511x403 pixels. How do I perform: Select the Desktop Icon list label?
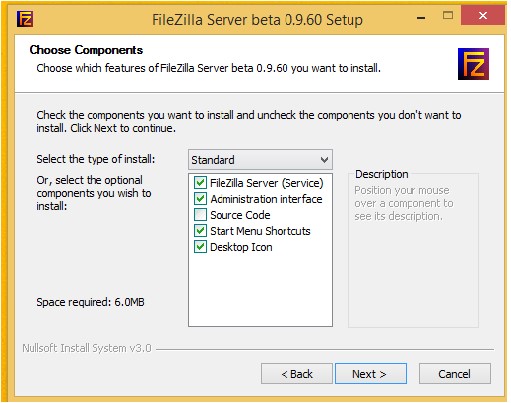(241, 247)
